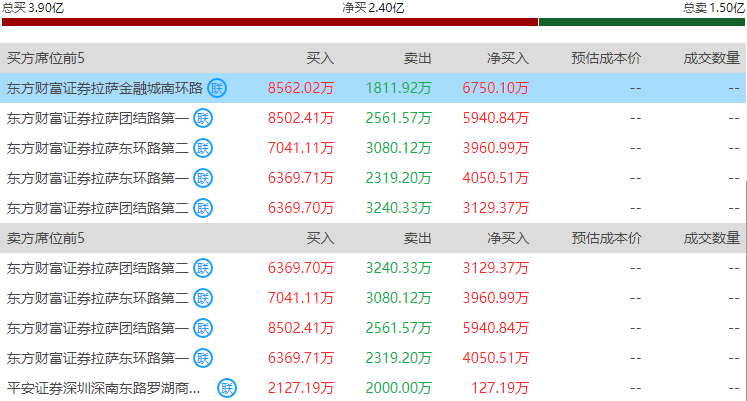Select 东方财富证券拉萨东环路第二 in buy-side list
The width and height of the screenshot is (747, 401).
(98, 148)
